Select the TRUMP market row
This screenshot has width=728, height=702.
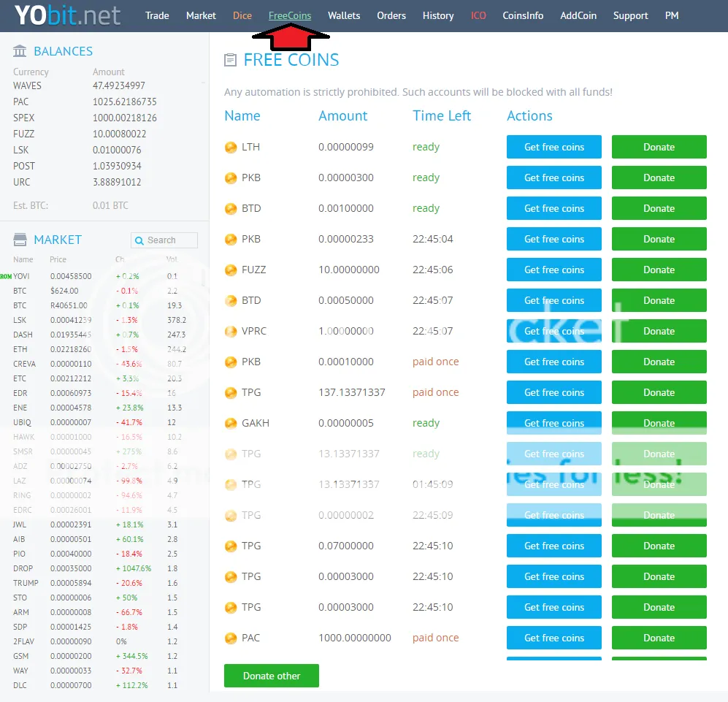click(x=99, y=583)
